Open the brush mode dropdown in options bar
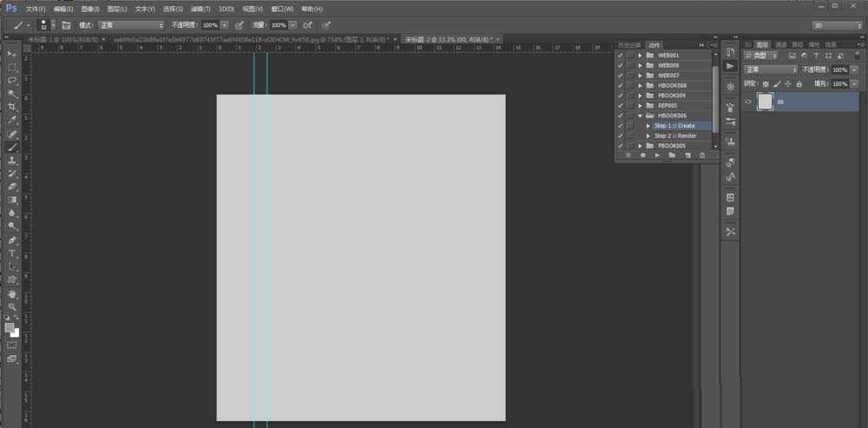Image resolution: width=868 pixels, height=428 pixels. 129,25
